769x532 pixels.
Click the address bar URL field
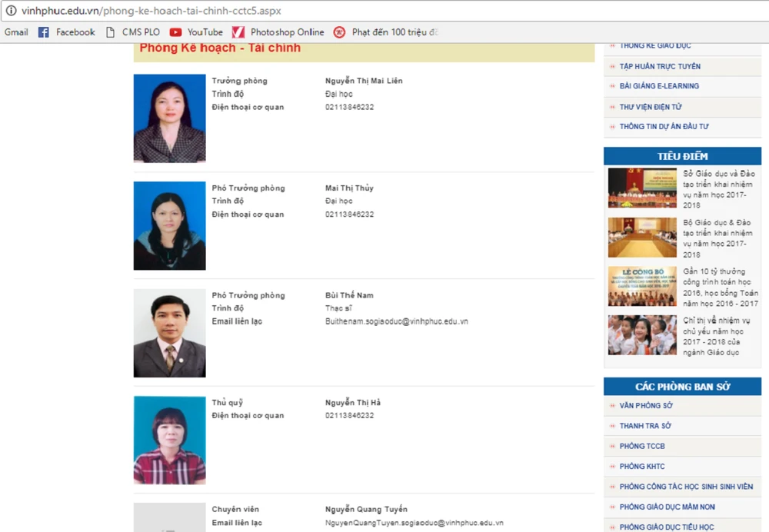pos(308,11)
